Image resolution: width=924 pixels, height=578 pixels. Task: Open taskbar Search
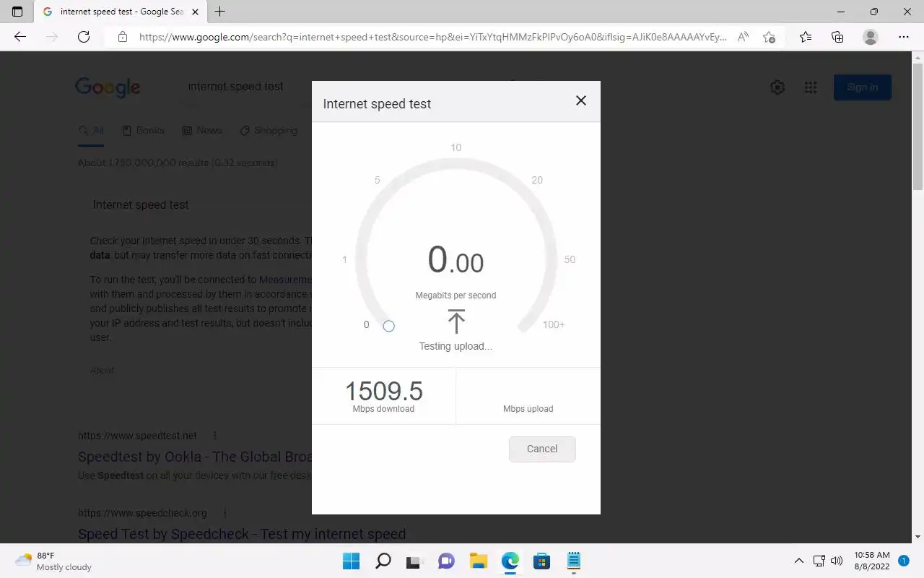(383, 561)
